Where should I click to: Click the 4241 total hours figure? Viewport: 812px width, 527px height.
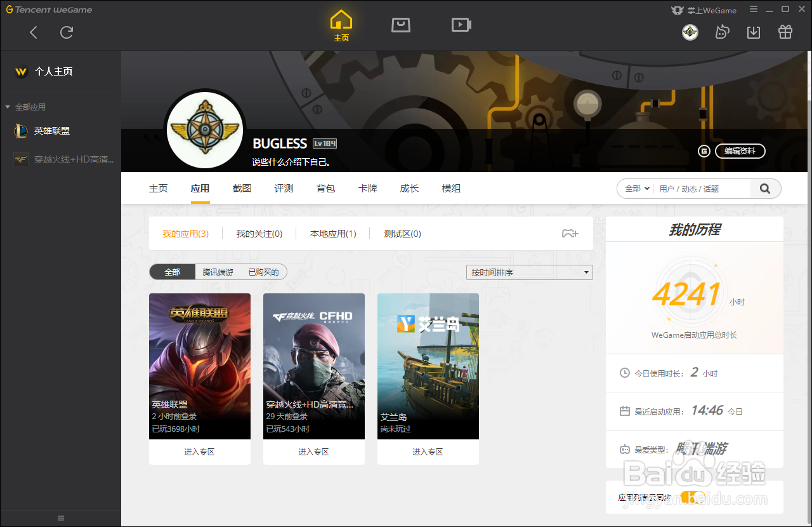pyautogui.click(x=686, y=295)
